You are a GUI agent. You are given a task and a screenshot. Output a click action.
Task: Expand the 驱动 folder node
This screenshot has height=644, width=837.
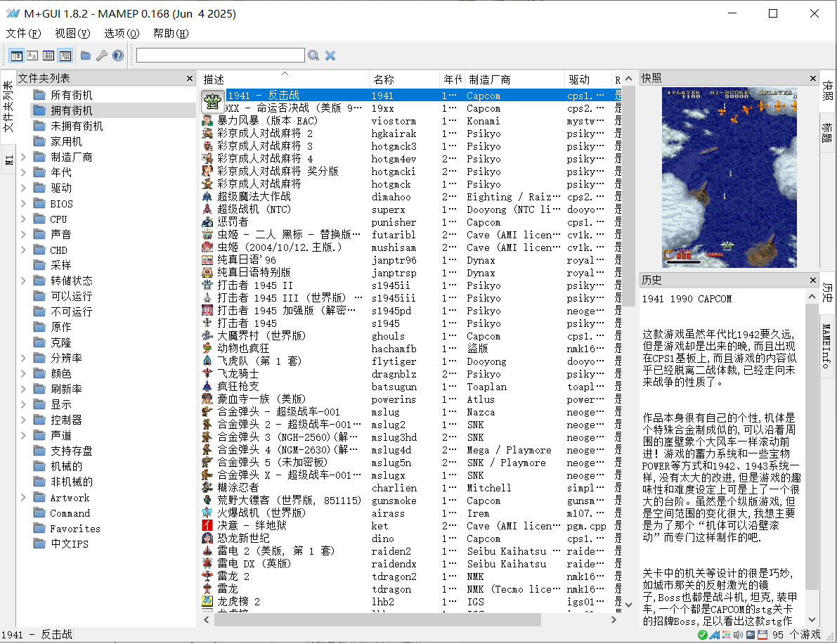point(23,188)
